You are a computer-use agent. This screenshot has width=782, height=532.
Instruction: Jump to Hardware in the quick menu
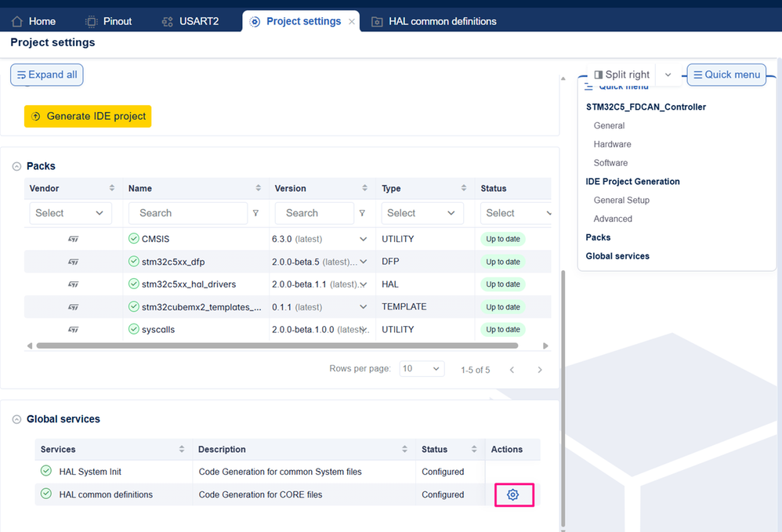613,144
